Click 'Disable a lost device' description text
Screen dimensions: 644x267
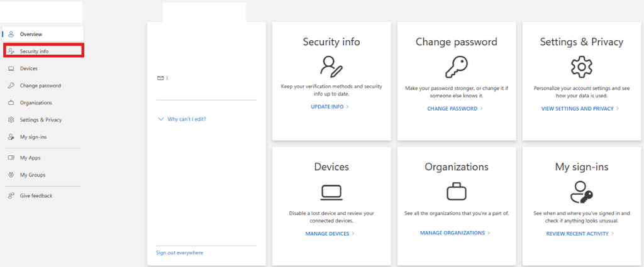pos(331,217)
